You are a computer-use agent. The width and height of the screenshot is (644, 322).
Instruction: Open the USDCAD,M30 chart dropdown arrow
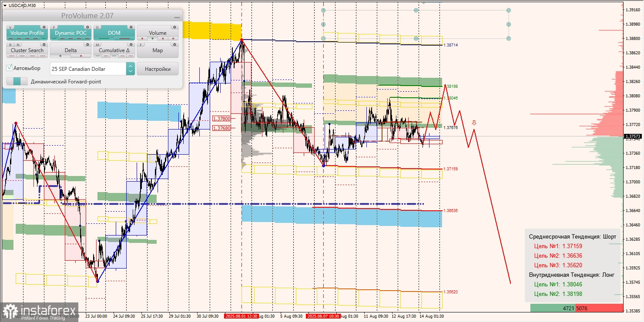(5, 5)
